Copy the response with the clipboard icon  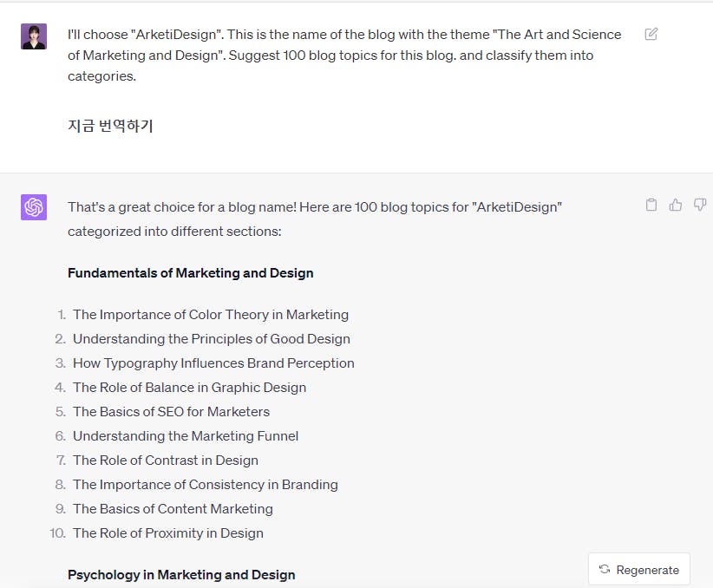[651, 206]
